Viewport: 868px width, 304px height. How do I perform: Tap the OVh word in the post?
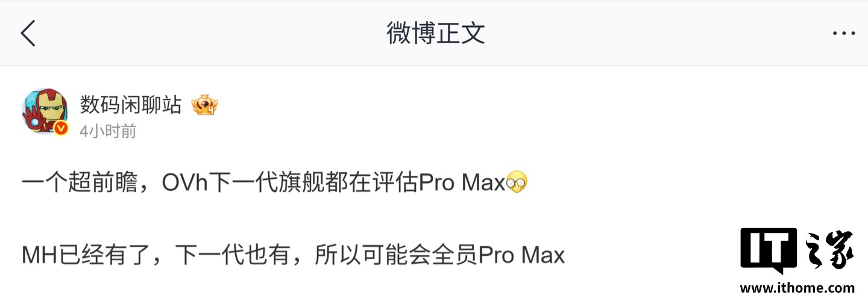(184, 183)
